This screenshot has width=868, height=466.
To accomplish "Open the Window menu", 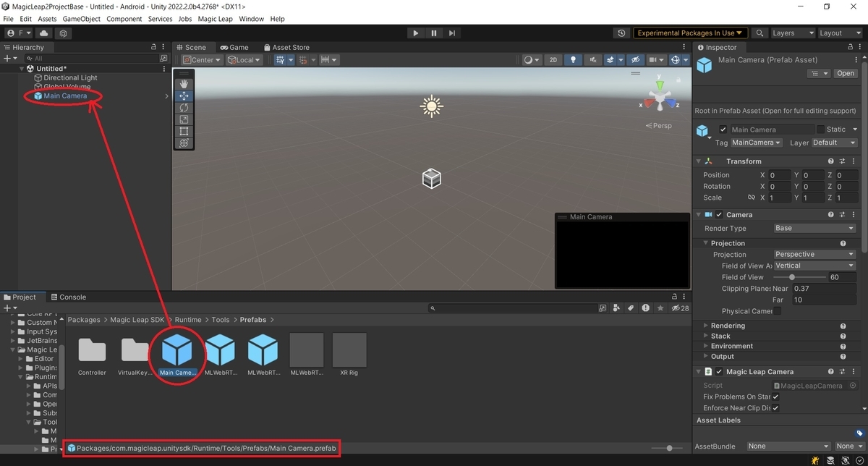I will pos(251,19).
